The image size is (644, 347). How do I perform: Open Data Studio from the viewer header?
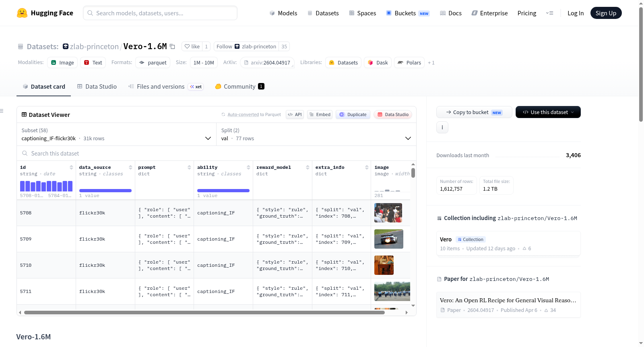pyautogui.click(x=393, y=114)
